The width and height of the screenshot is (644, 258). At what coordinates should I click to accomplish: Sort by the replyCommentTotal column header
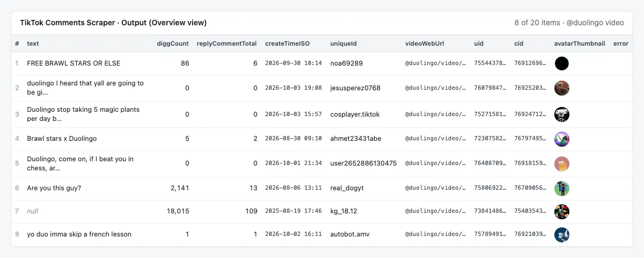coord(226,44)
